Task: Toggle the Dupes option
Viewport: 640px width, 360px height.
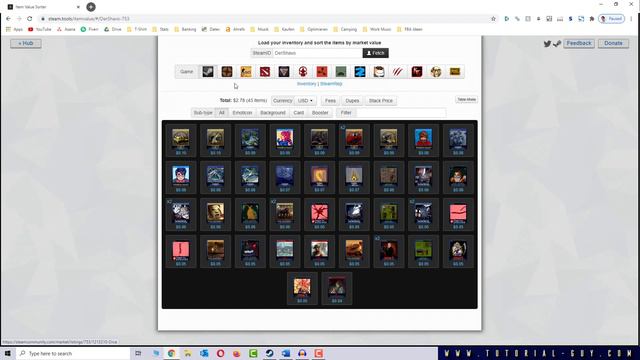Action: pyautogui.click(x=352, y=101)
